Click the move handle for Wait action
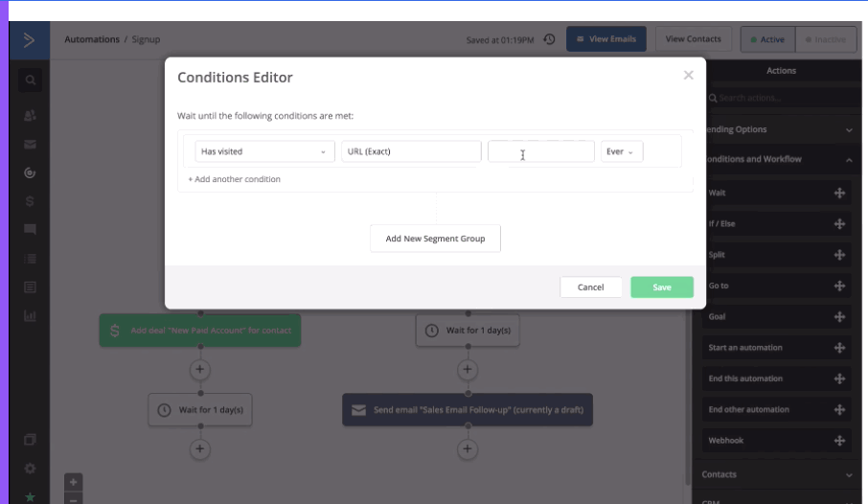This screenshot has height=504, width=868. coord(839,193)
